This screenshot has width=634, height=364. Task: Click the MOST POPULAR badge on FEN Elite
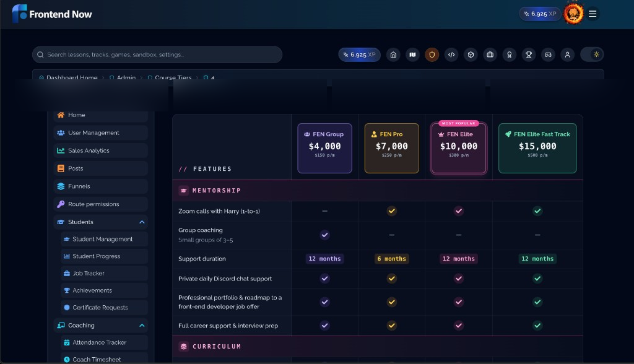click(459, 123)
